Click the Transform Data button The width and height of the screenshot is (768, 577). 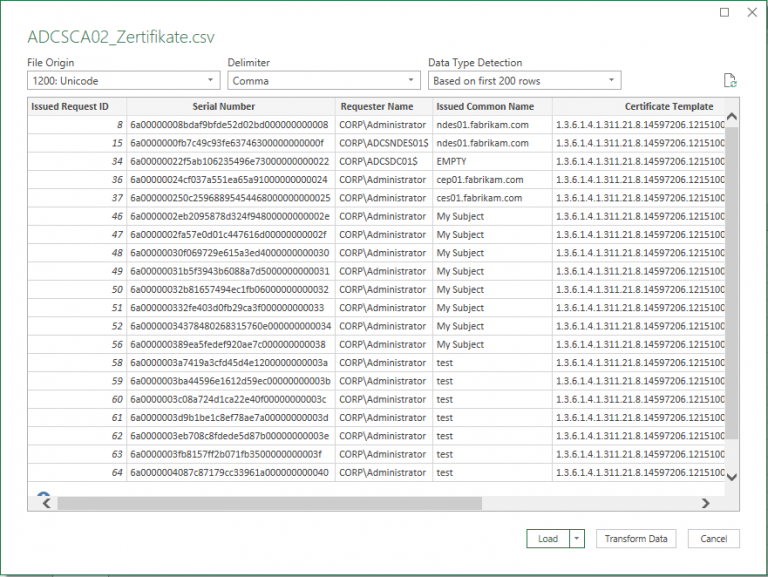tap(636, 539)
